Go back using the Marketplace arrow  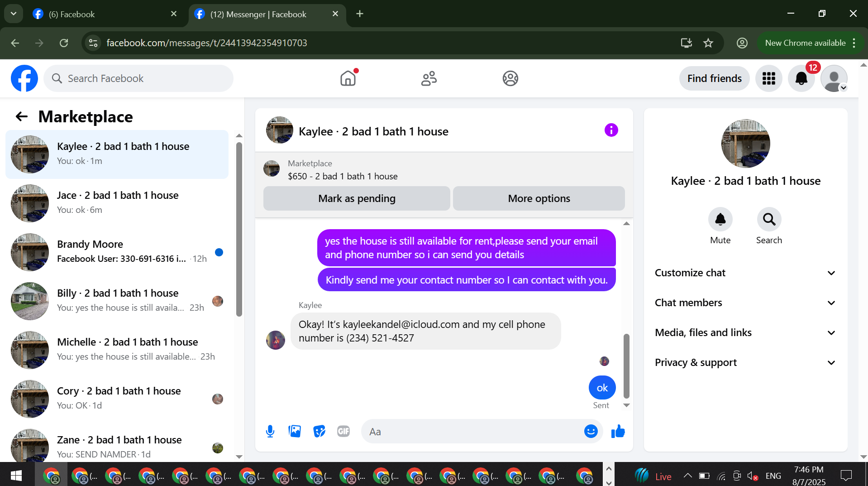point(22,117)
